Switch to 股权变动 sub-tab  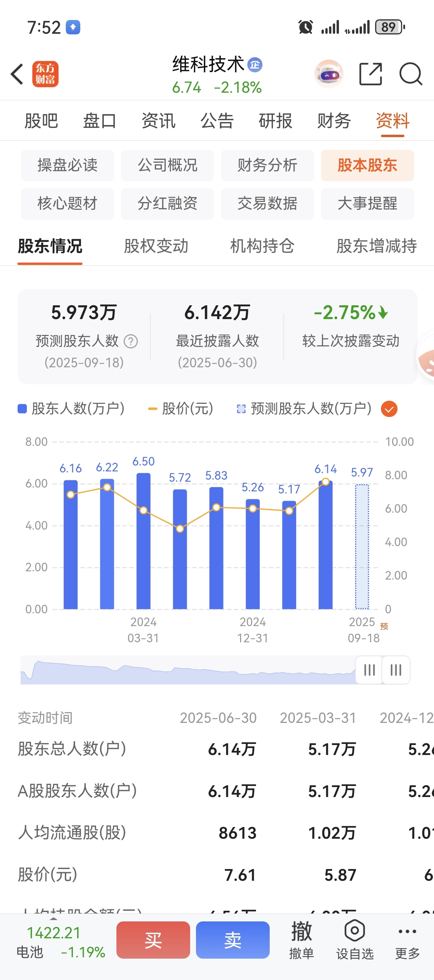(x=156, y=246)
